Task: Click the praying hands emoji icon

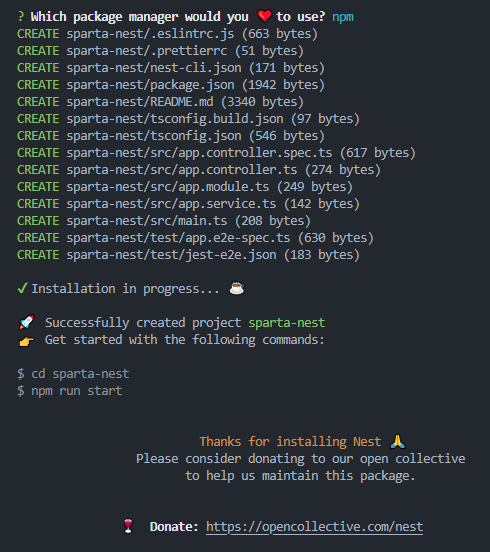Action: click(x=398, y=441)
